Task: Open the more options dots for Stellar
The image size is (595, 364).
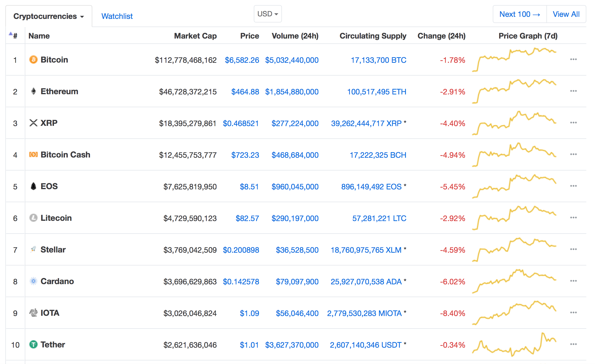Action: tap(573, 249)
